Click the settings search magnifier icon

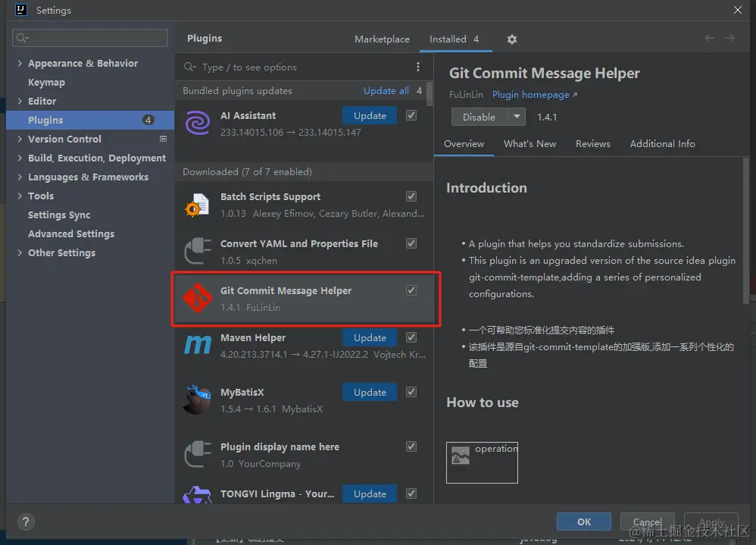click(x=22, y=38)
